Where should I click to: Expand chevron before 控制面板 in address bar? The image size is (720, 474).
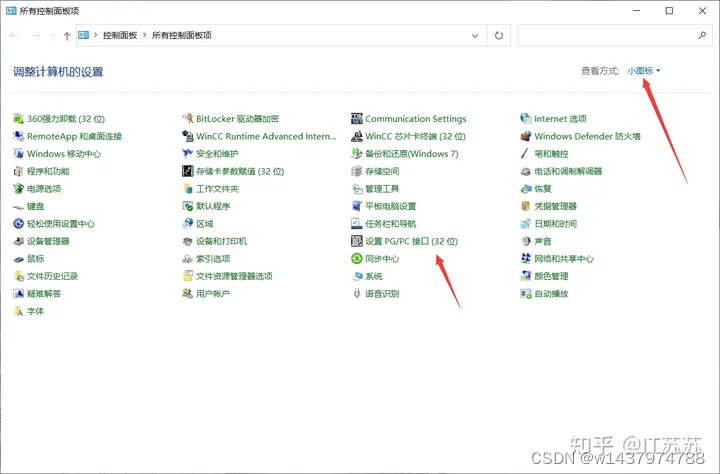pos(96,35)
